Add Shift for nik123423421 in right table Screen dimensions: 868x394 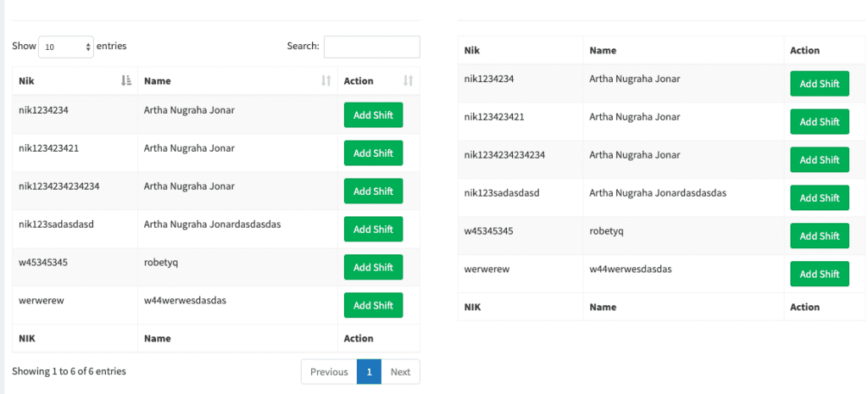point(819,122)
